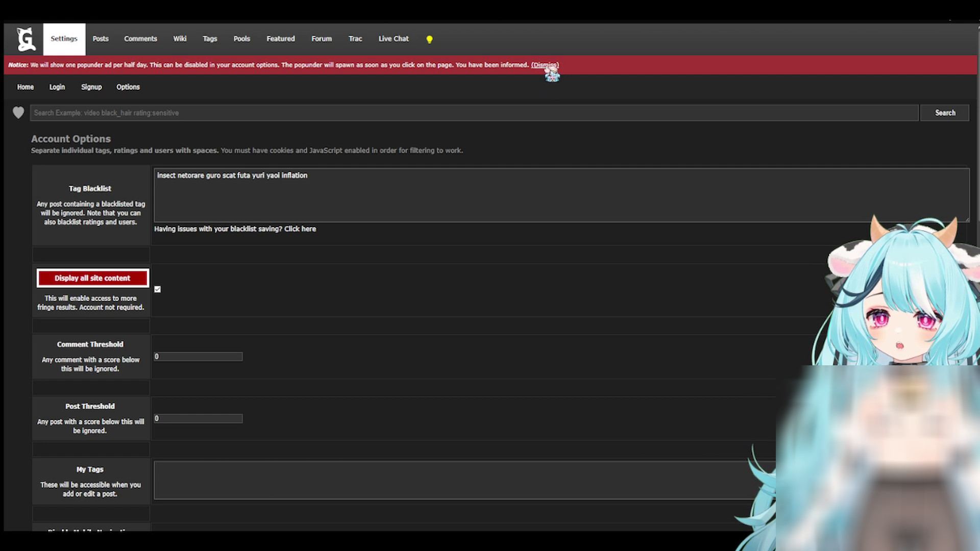Viewport: 980px width, 551px height.
Task: Open the Posts menu item
Action: tap(101, 39)
